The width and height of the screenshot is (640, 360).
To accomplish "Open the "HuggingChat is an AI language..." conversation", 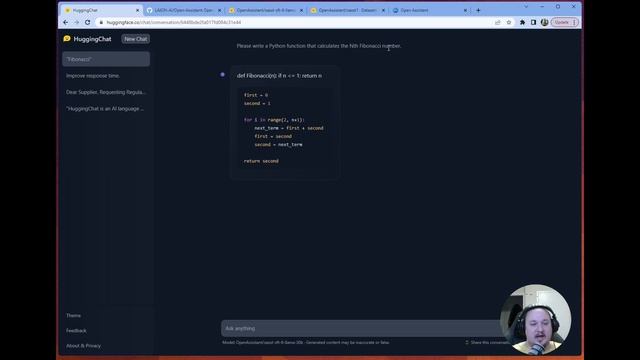I will 105,109.
